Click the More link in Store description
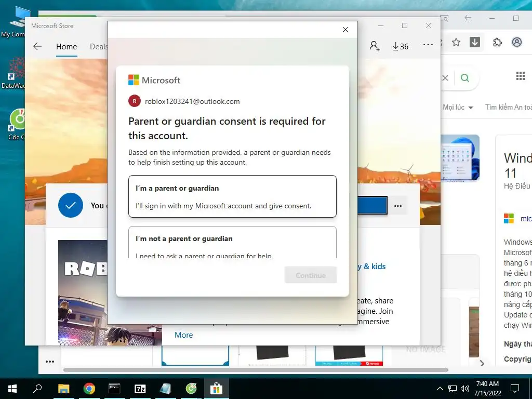 183,335
